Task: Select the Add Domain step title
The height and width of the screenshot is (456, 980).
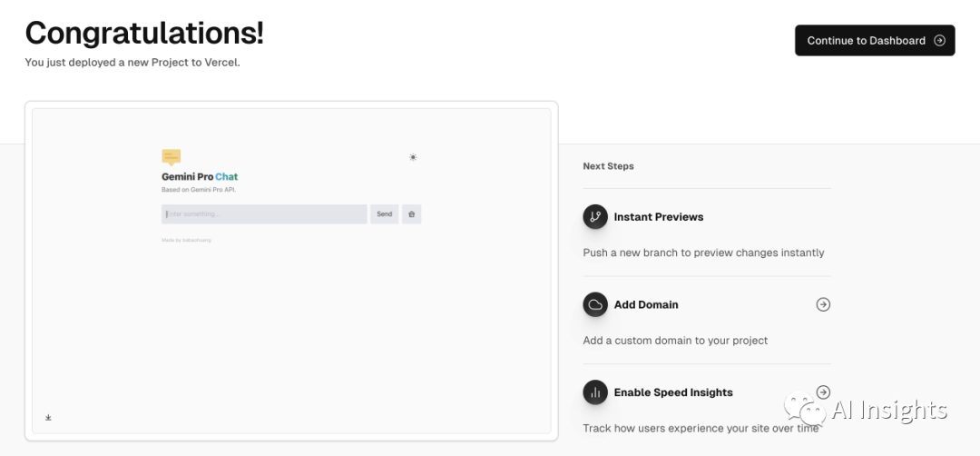Action: point(646,304)
